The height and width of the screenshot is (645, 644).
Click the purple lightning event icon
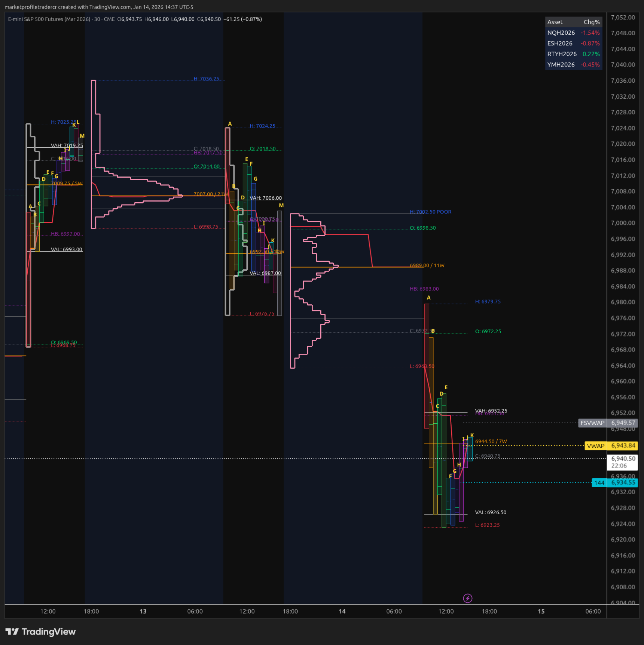coord(467,598)
